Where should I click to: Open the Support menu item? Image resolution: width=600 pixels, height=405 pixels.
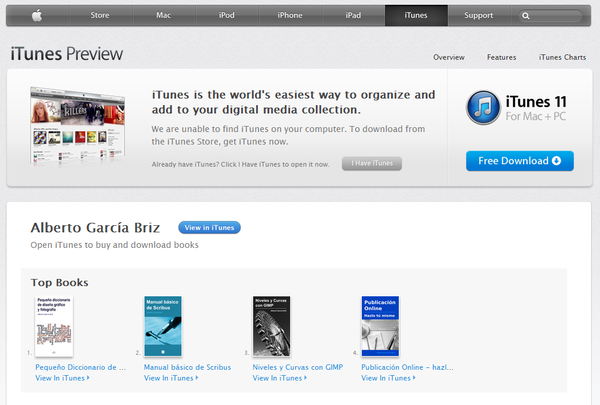(479, 15)
